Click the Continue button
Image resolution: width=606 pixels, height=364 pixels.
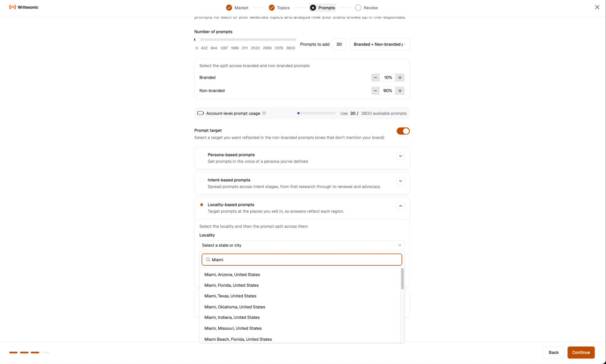point(581,352)
